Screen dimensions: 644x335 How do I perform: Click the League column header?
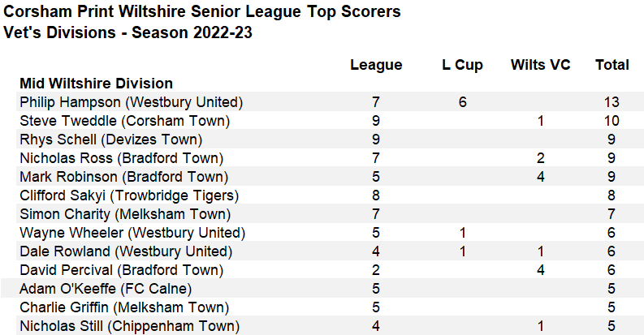pyautogui.click(x=376, y=65)
